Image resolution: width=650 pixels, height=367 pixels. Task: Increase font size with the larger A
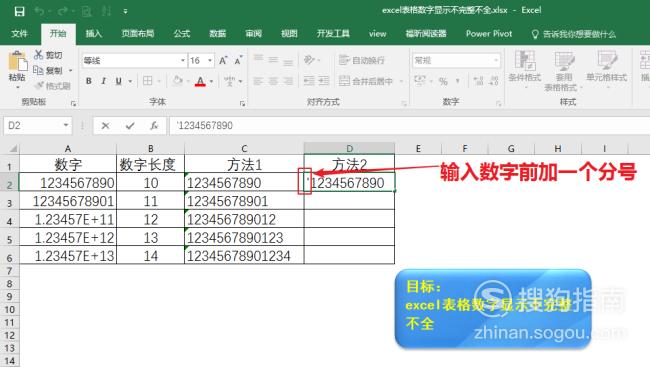223,61
